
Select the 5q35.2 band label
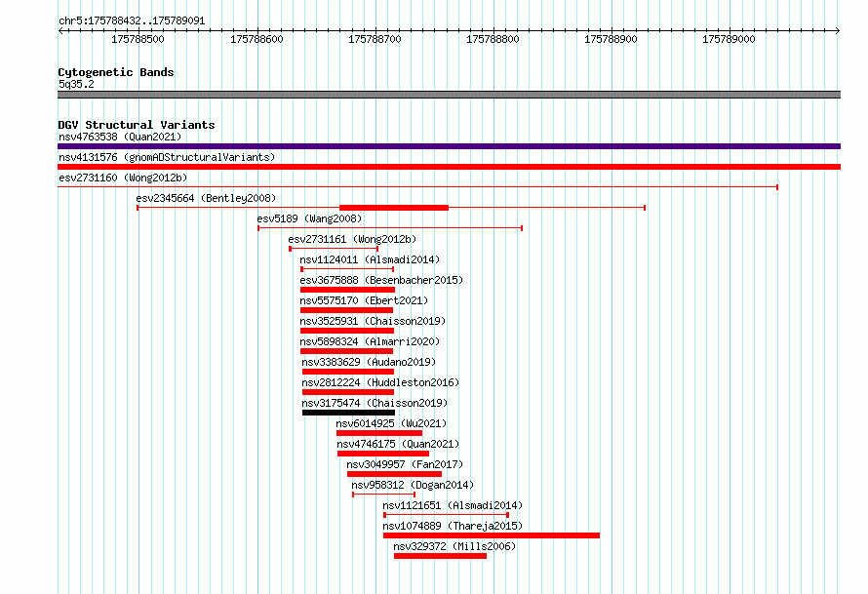click(76, 84)
